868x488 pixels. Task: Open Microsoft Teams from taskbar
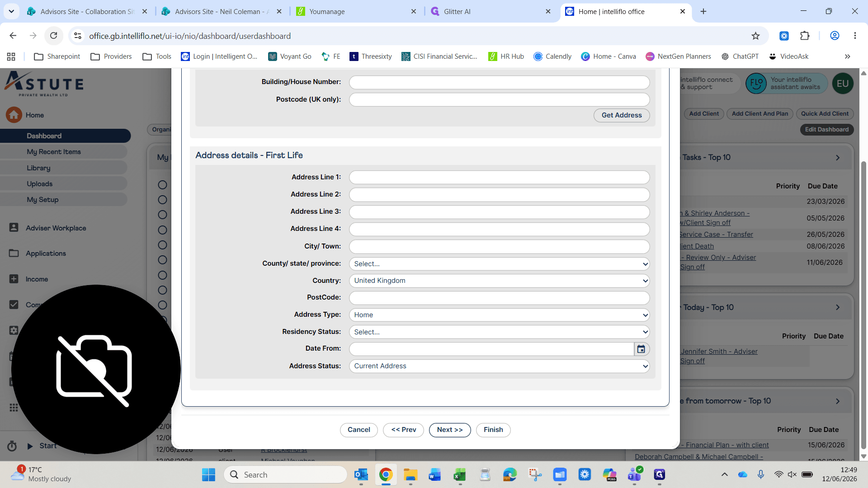coord(634,474)
